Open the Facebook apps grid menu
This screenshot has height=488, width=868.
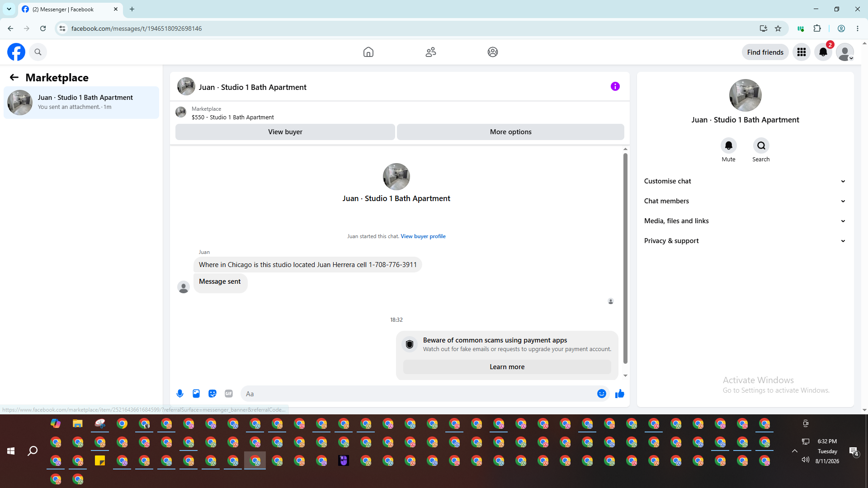802,52
